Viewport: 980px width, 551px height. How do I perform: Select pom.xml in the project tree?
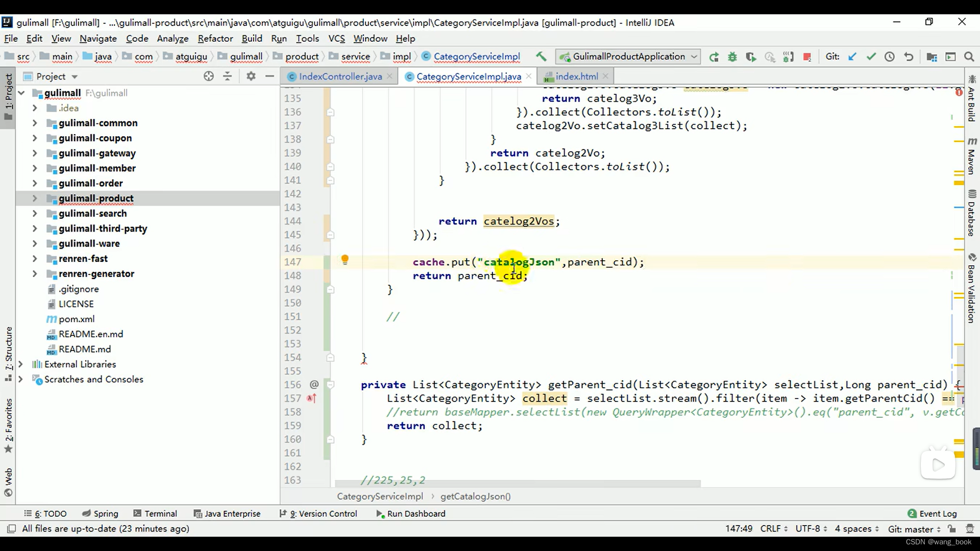(x=77, y=319)
